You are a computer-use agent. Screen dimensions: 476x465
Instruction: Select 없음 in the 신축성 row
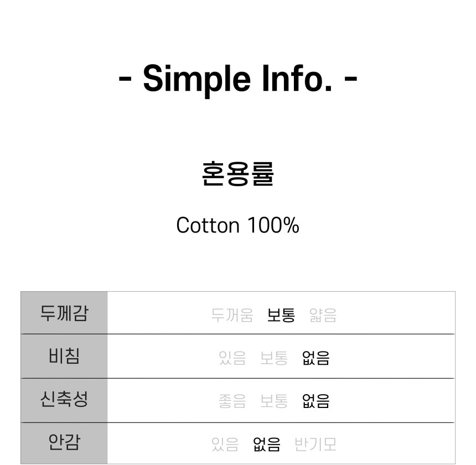pos(316,401)
